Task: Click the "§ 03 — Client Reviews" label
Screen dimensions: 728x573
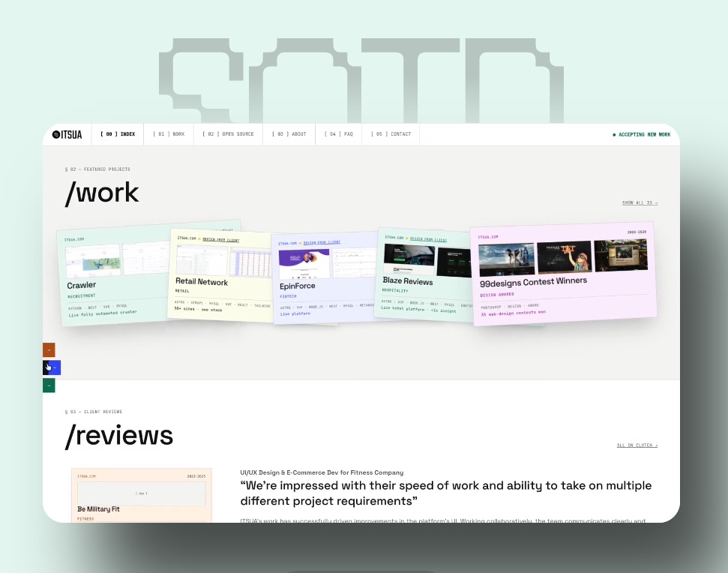Action: click(93, 412)
